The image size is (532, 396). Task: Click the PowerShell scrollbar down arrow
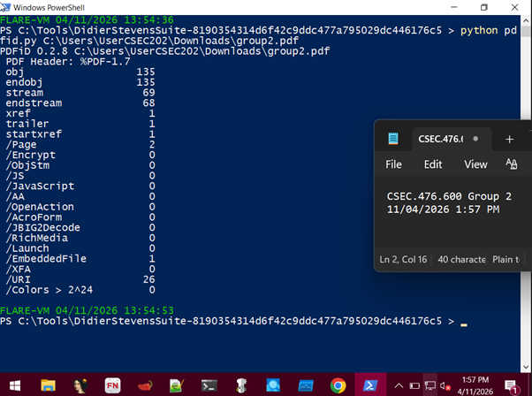coord(526,367)
